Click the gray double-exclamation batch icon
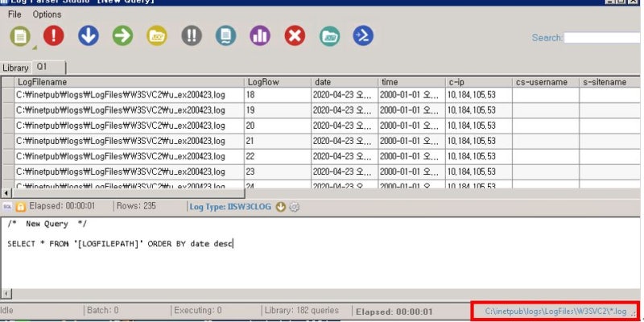This screenshot has height=322, width=644. (192, 35)
